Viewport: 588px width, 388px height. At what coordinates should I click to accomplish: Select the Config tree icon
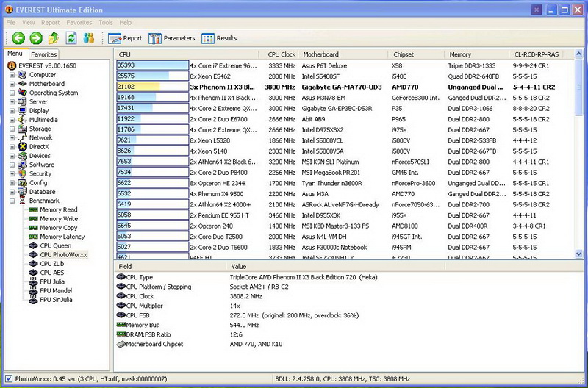(x=23, y=182)
